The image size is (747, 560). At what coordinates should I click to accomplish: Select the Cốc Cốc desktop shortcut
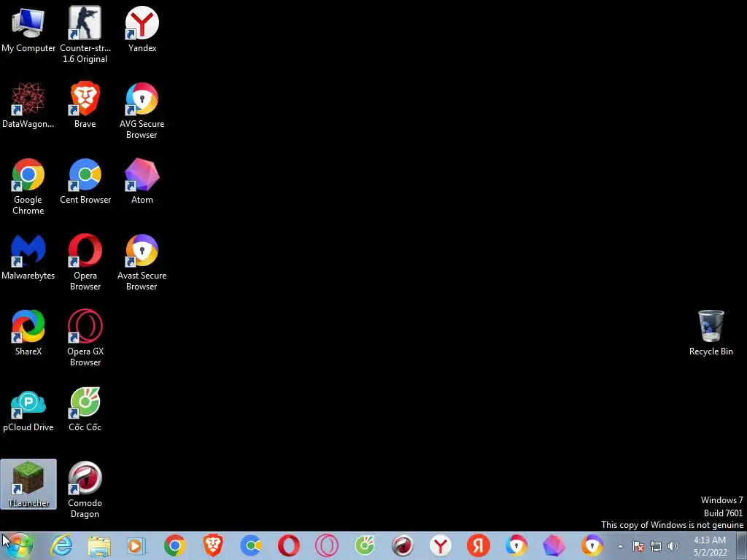tap(85, 408)
